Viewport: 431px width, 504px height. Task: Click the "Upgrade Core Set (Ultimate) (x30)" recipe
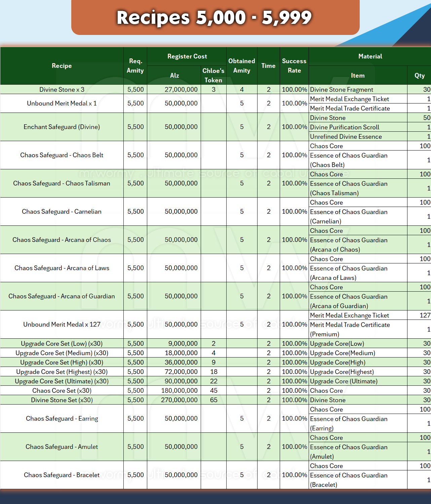62,381
